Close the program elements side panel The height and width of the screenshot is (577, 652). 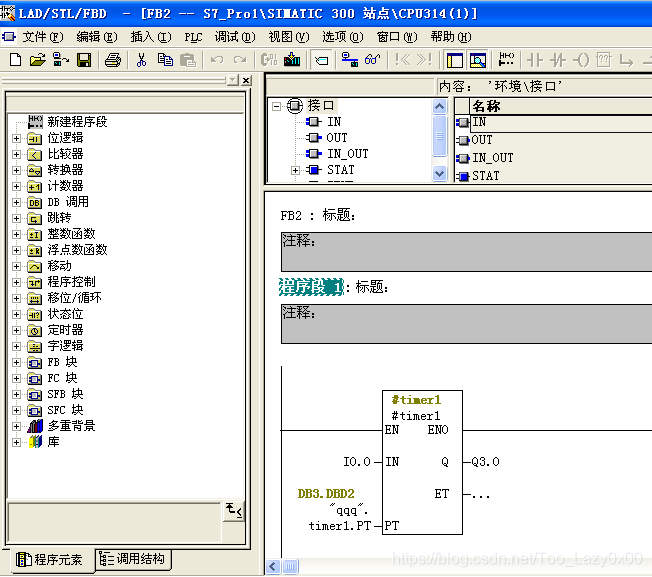(x=246, y=80)
